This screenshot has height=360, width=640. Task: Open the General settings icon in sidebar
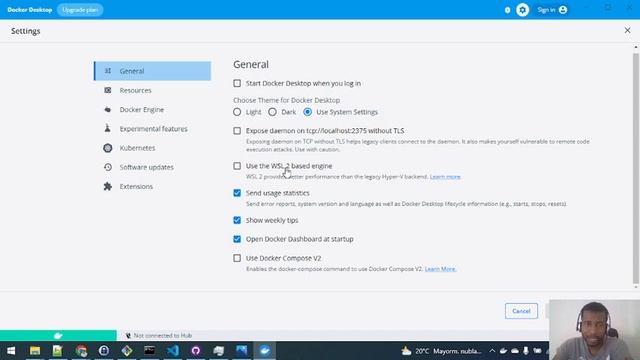point(108,71)
